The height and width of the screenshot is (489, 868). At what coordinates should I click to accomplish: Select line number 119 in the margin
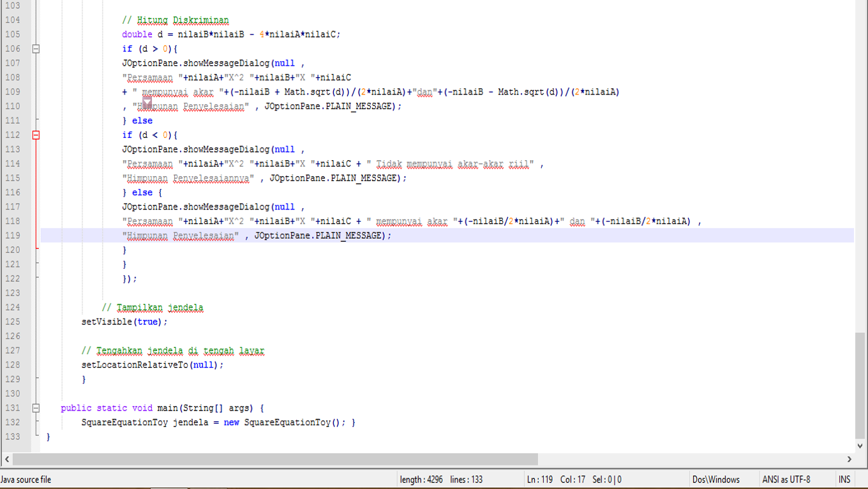click(x=13, y=235)
